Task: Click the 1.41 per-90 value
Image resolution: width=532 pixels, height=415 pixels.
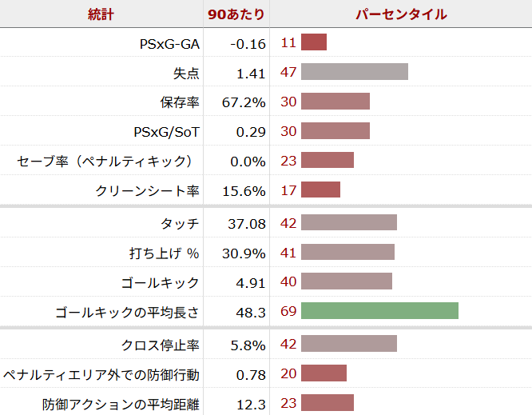Action: [251, 74]
